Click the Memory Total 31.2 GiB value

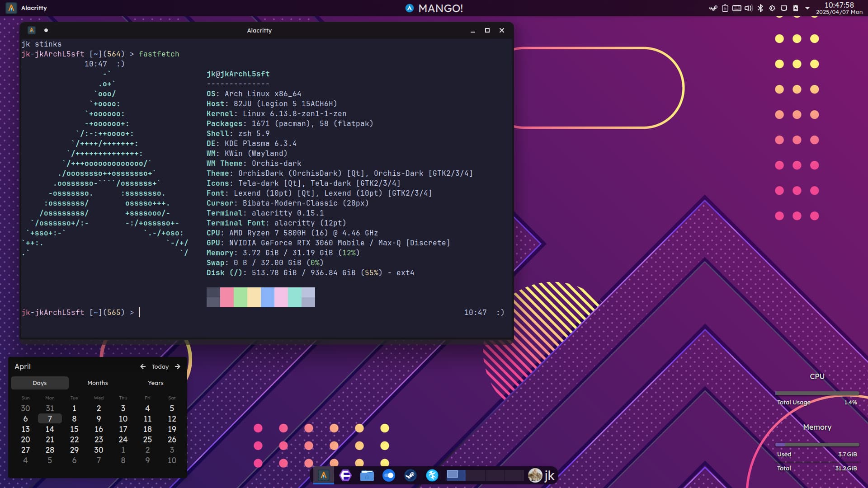(x=846, y=468)
